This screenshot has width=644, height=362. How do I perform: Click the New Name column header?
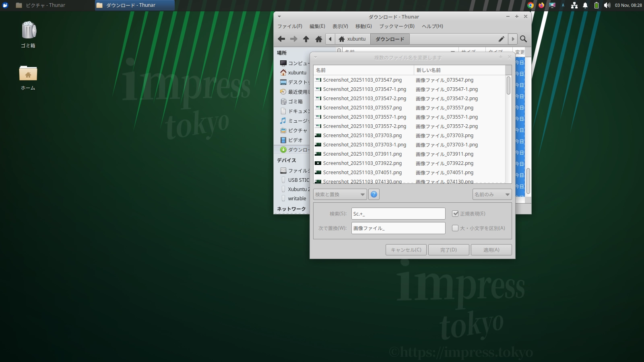point(460,70)
